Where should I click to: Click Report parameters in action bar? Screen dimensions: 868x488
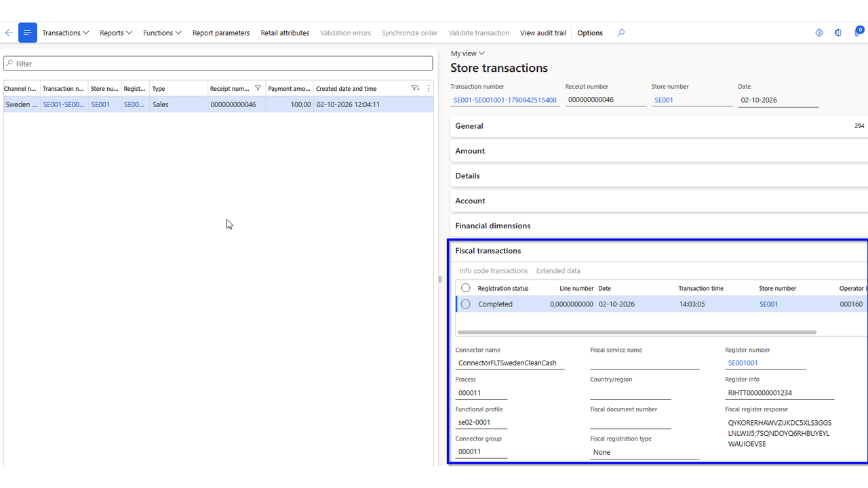tap(221, 33)
